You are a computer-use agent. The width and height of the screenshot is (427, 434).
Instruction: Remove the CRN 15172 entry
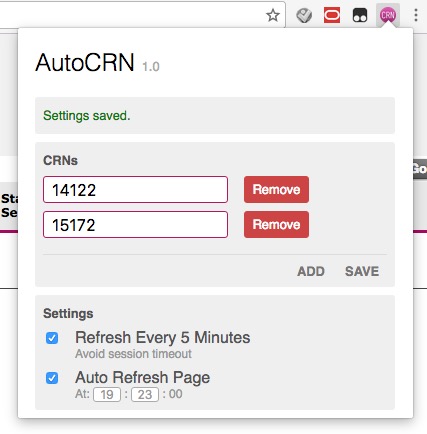tap(276, 224)
